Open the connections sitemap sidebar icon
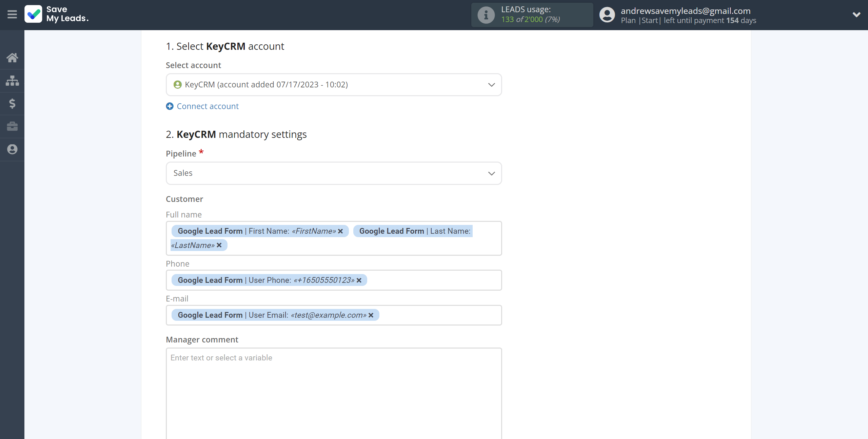This screenshot has height=439, width=868. (12, 81)
